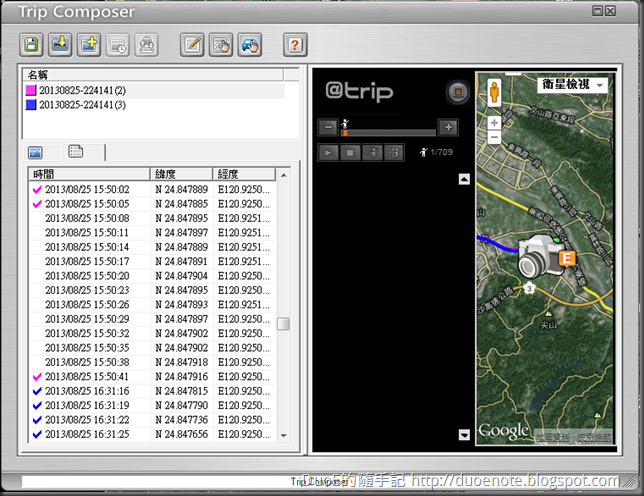
Task: Click the white down-arrow expander near map bottom
Action: coord(464,434)
